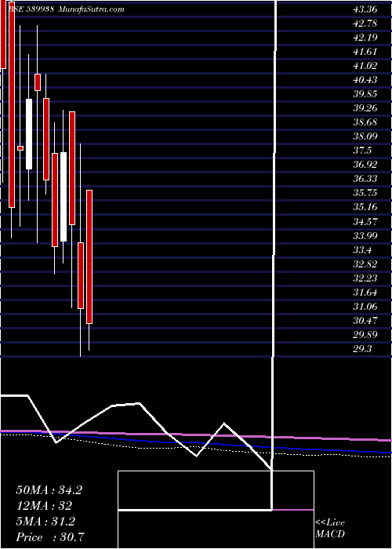Select the 35.75 axis value
The height and width of the screenshot is (549, 392).
coord(365,193)
